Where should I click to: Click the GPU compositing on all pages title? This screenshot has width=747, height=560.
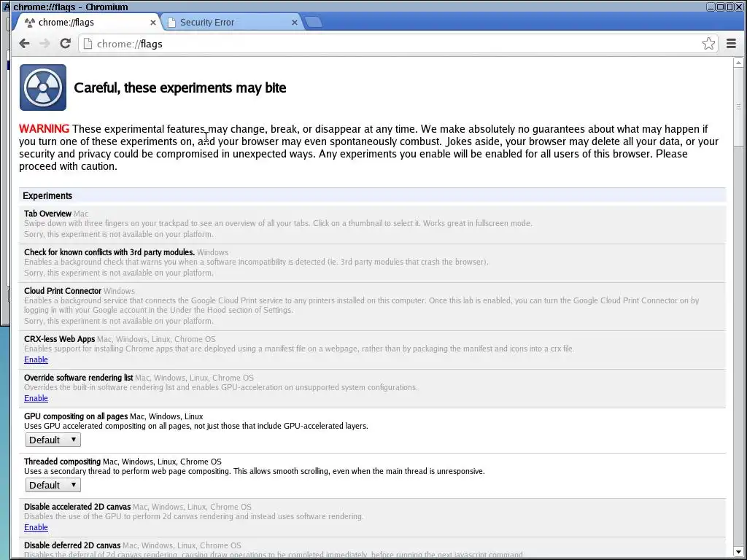(76, 416)
